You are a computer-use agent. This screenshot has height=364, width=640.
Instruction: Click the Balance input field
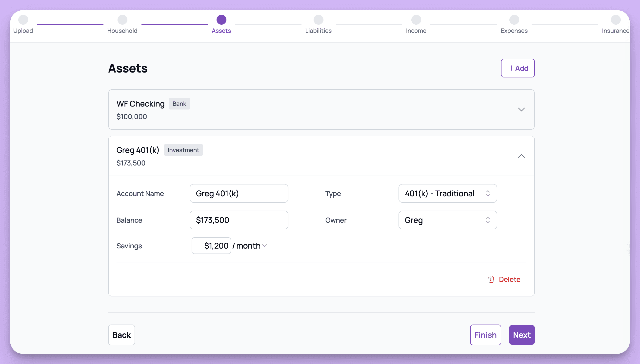[x=239, y=220]
